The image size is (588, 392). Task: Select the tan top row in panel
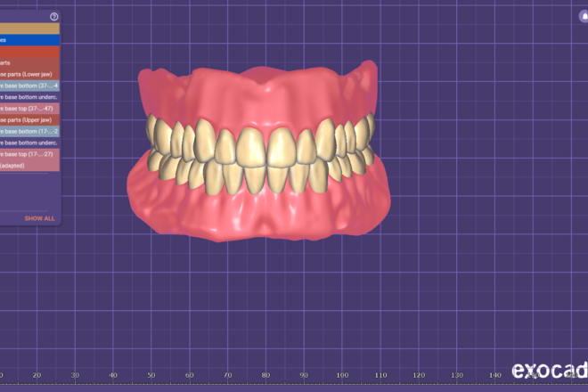pos(29,29)
